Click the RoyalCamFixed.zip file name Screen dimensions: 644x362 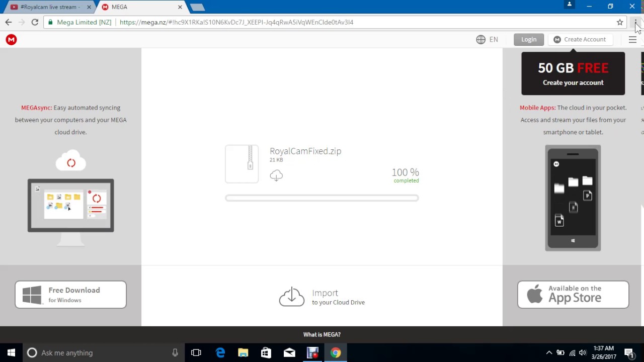click(x=305, y=151)
